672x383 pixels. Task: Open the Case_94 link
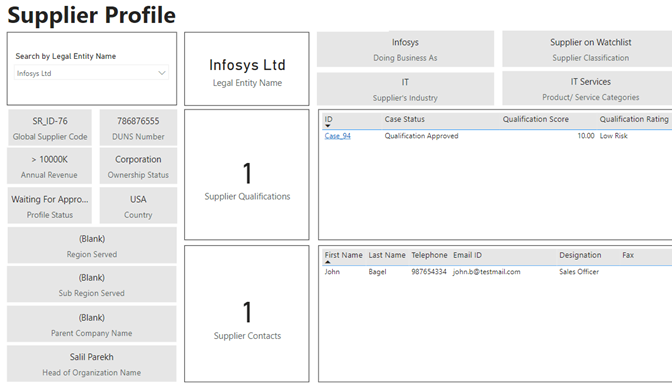pos(338,136)
